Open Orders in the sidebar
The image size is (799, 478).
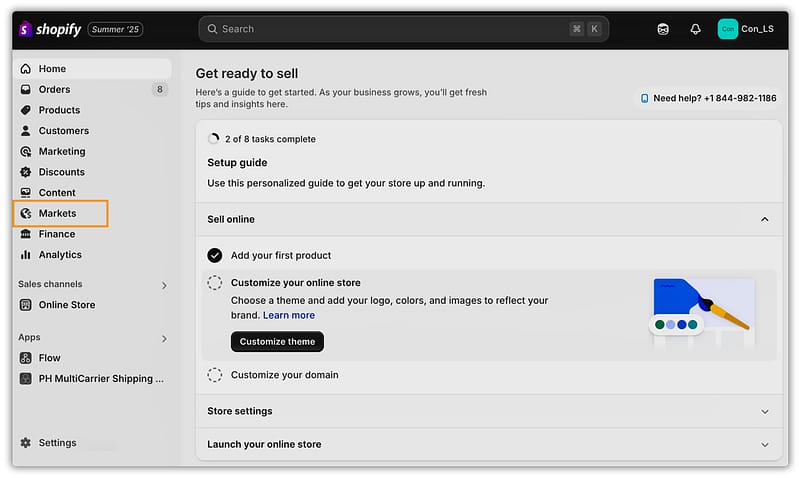point(54,89)
